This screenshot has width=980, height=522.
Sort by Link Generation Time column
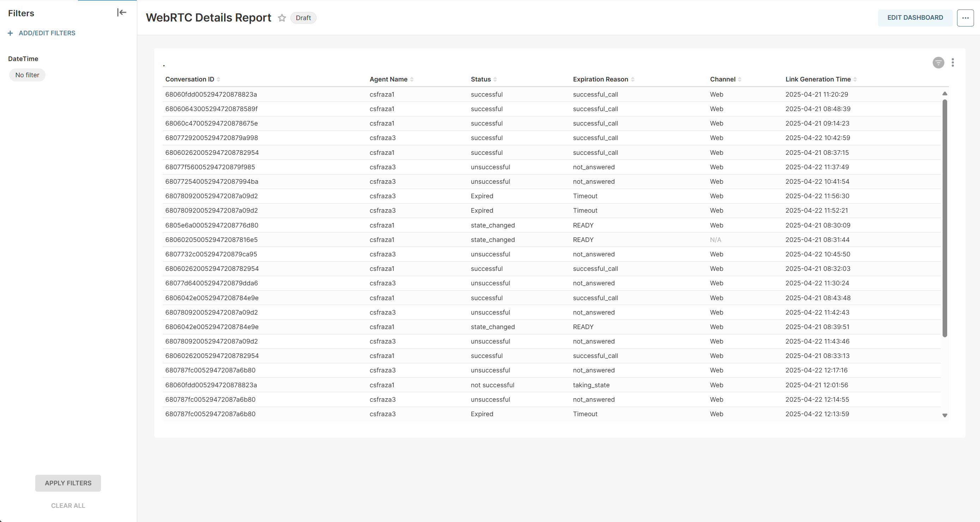[x=855, y=79]
